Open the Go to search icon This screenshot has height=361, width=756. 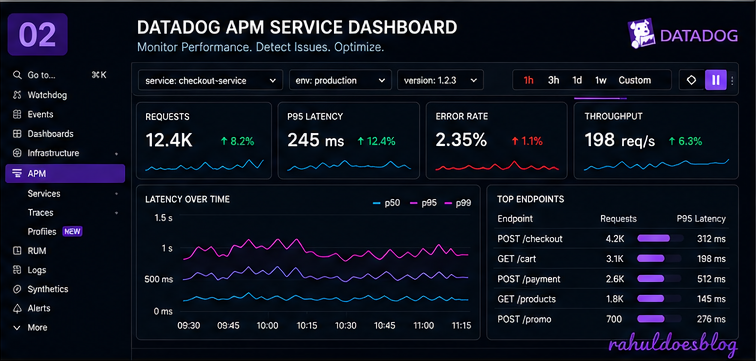tap(17, 75)
